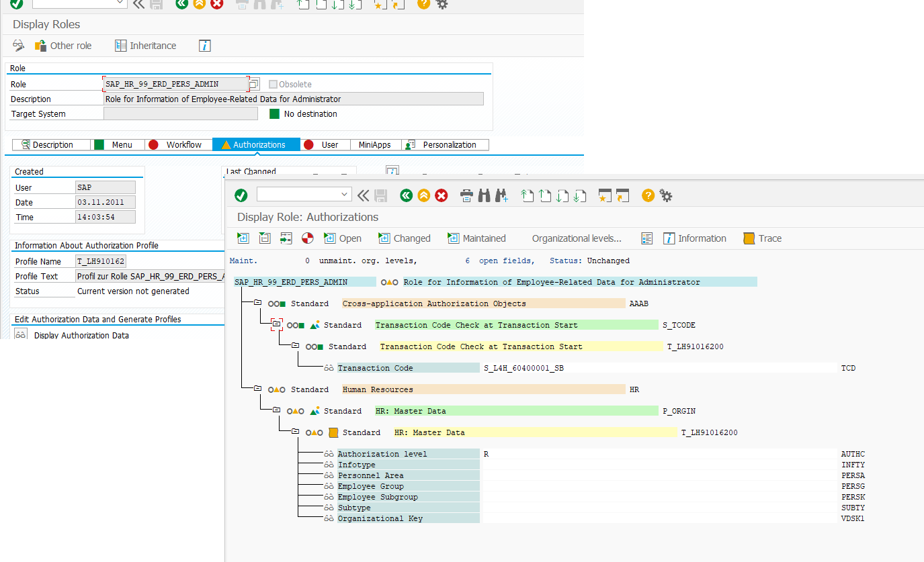The width and height of the screenshot is (924, 562).
Task: Click the Help question mark in the Display Roles window
Action: (x=423, y=4)
